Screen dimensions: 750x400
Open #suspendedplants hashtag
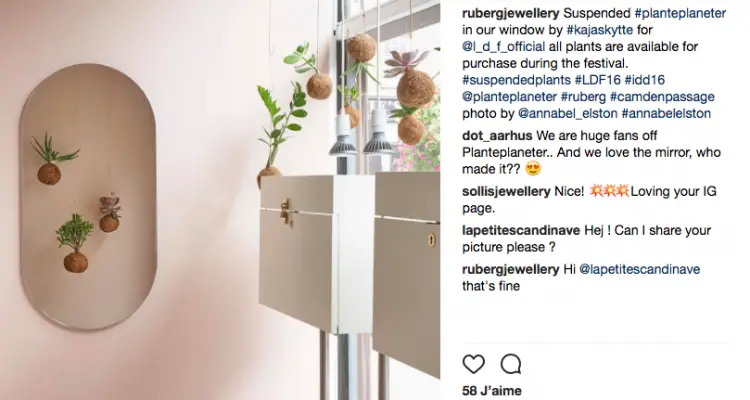[x=517, y=80]
